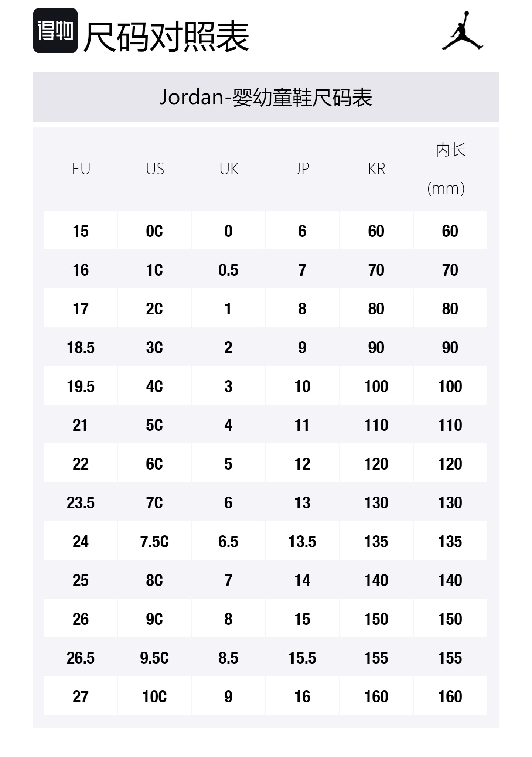Click the black 得物 logo icon

55,31
